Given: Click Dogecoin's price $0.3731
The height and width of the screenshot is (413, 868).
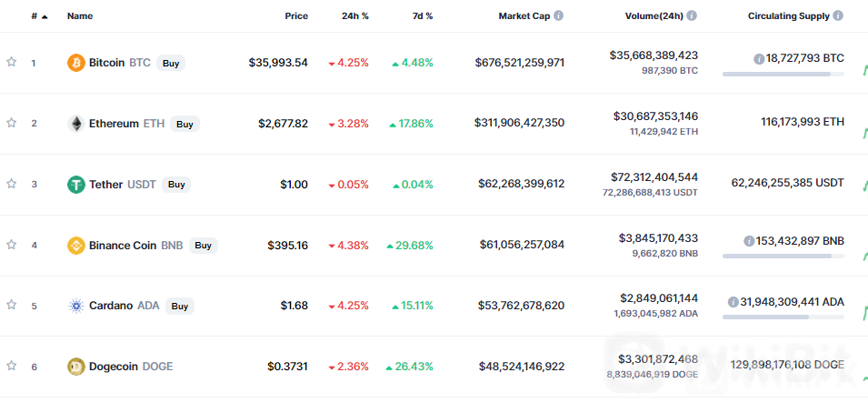Looking at the screenshot, I should click(x=288, y=367).
